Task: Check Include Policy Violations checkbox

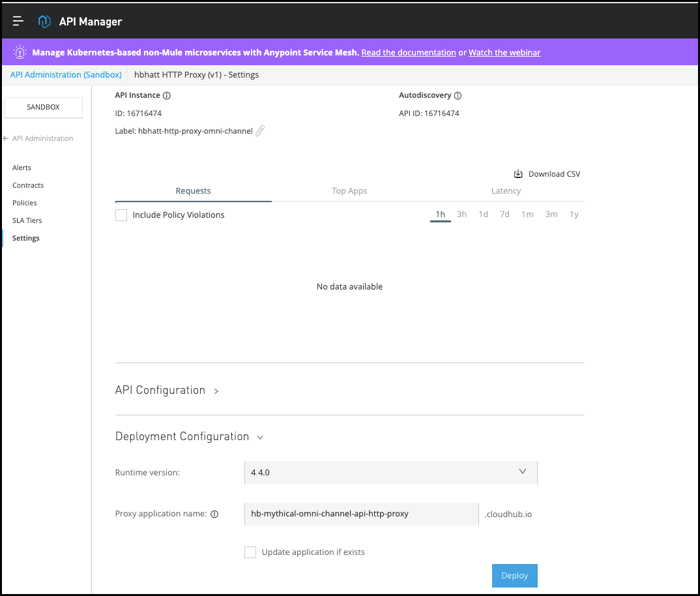Action: point(121,215)
